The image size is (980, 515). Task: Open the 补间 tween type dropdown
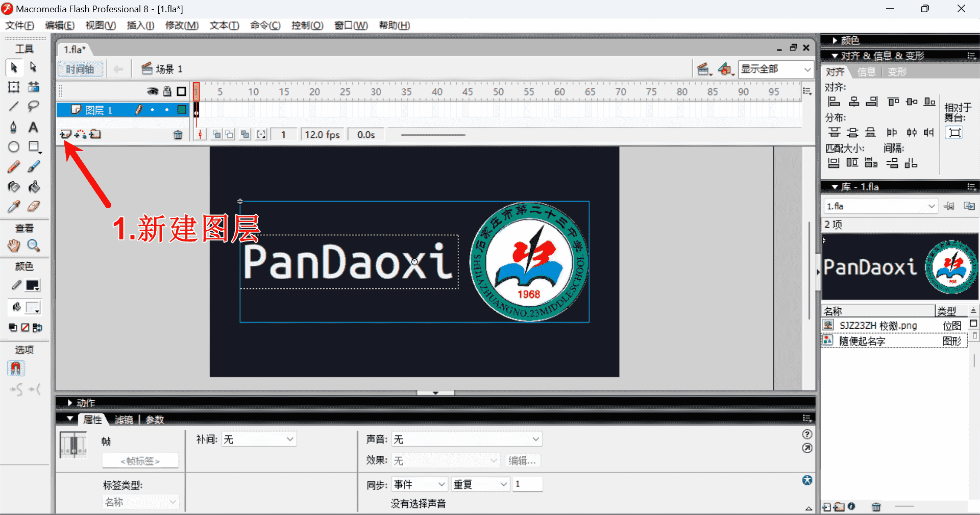[259, 439]
